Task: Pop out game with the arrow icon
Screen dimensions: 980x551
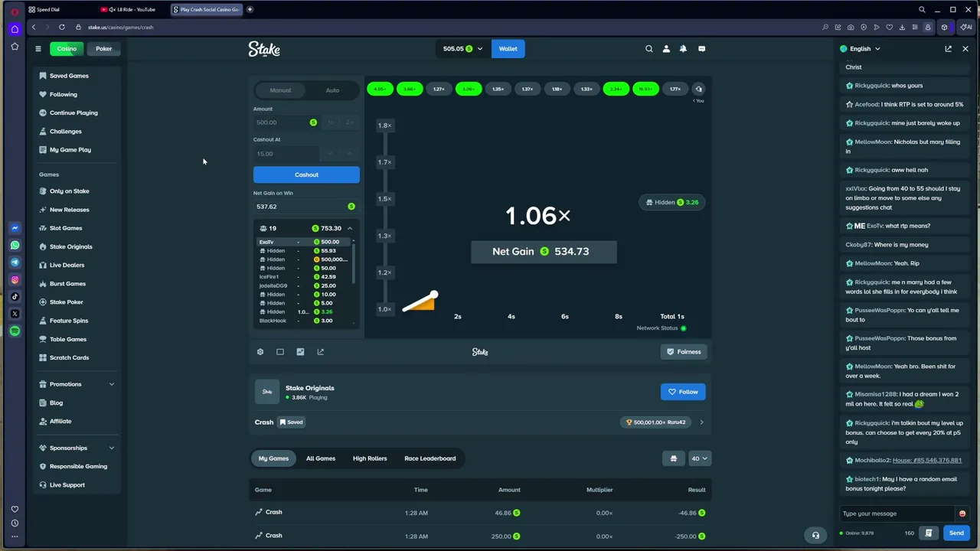Action: [x=320, y=352]
